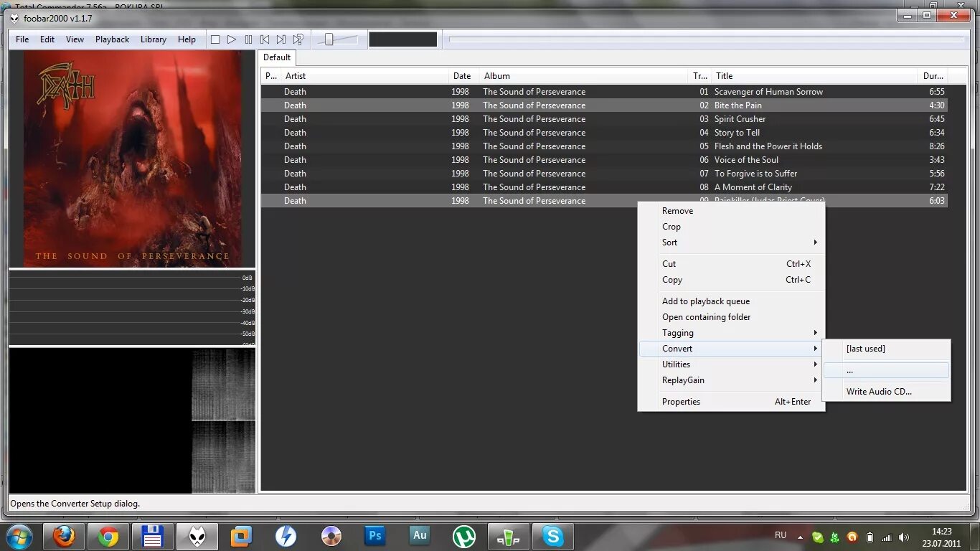Select the 'Voice of the Soul' track
This screenshot has width=980, height=551.
click(604, 160)
